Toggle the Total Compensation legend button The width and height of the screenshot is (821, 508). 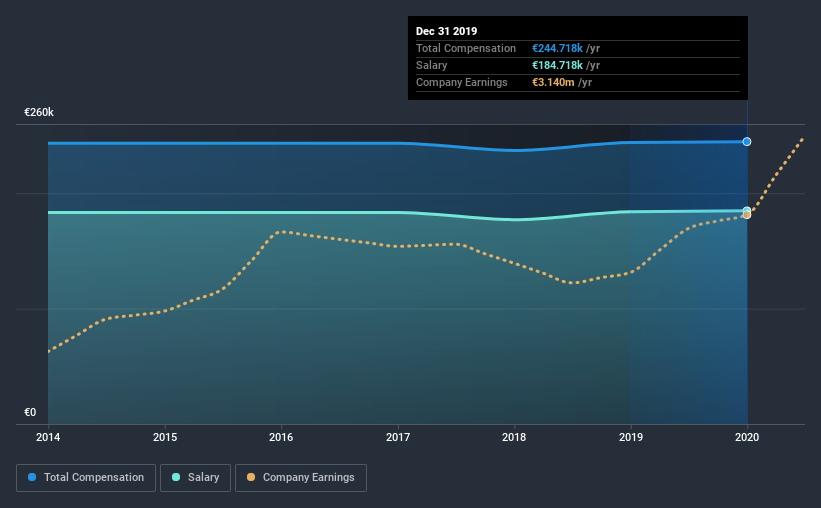(x=86, y=478)
